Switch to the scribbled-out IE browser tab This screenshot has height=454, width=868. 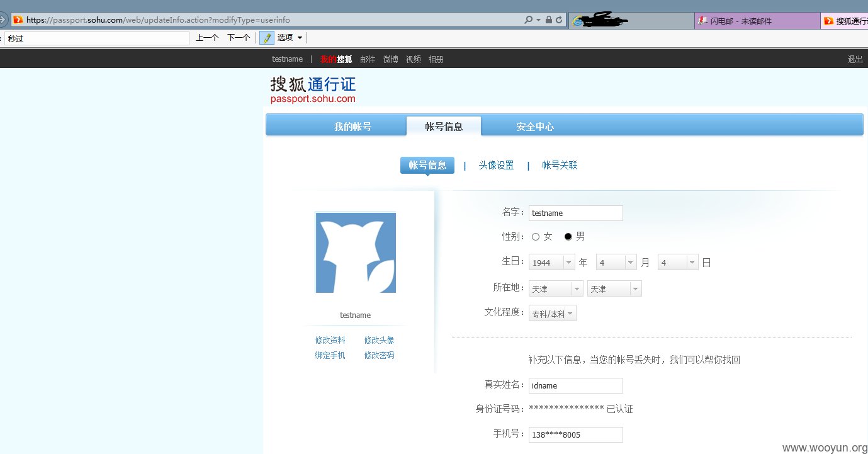tap(631, 21)
